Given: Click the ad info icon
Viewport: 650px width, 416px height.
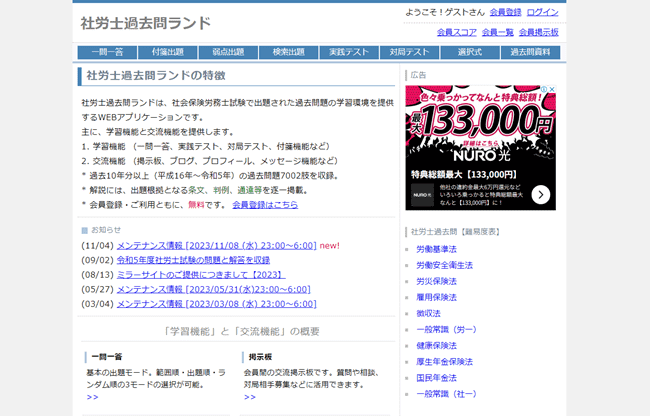Looking at the screenshot, I should 544,89.
